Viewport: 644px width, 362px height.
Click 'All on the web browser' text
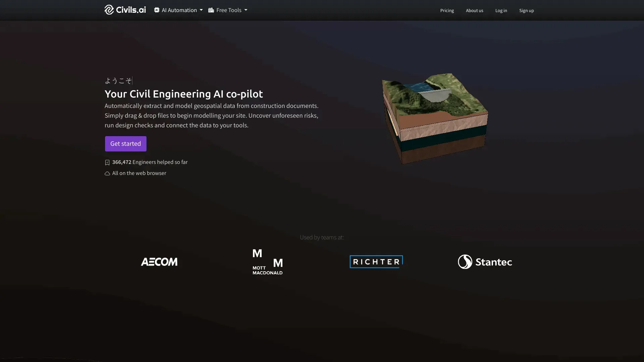[139, 173]
